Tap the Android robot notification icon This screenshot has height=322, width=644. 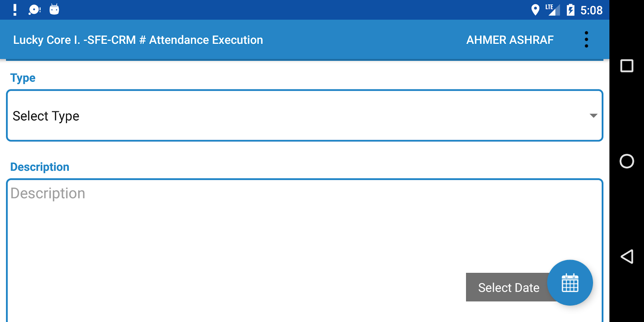coord(54,10)
